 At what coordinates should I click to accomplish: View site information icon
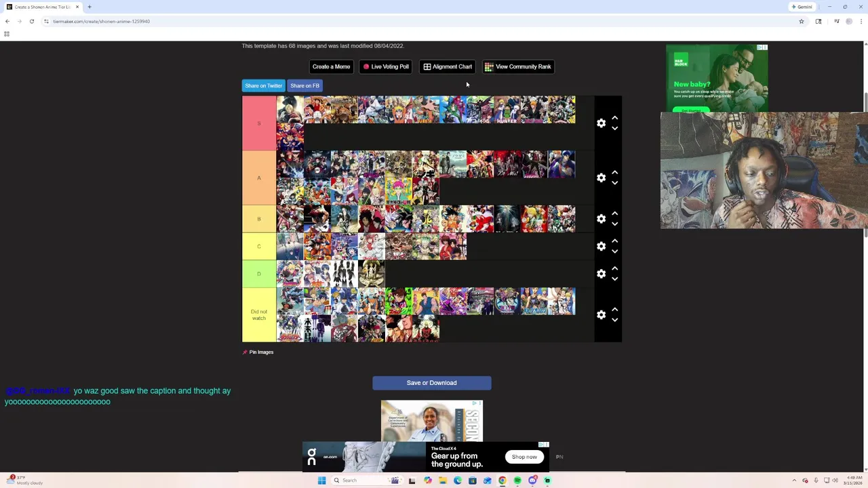tap(46, 21)
